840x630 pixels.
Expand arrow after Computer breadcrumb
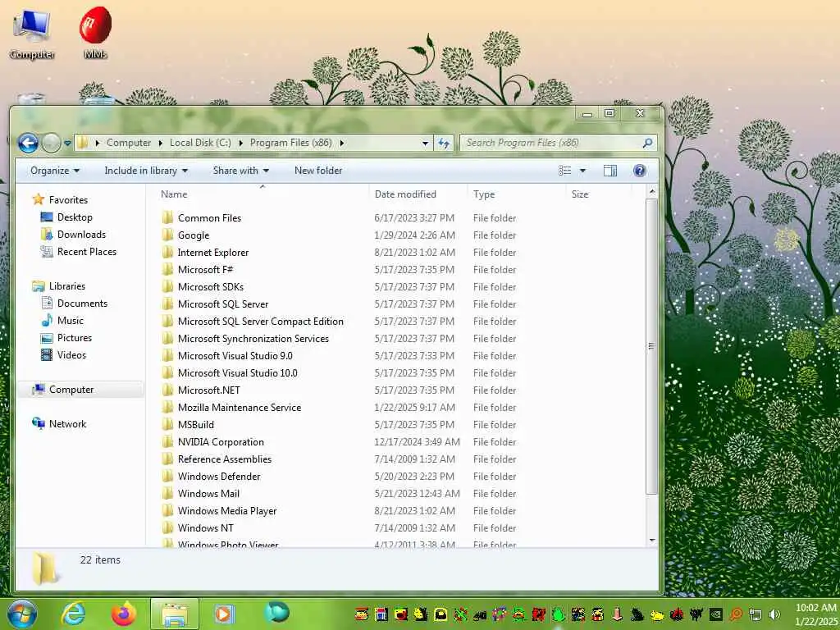click(160, 143)
